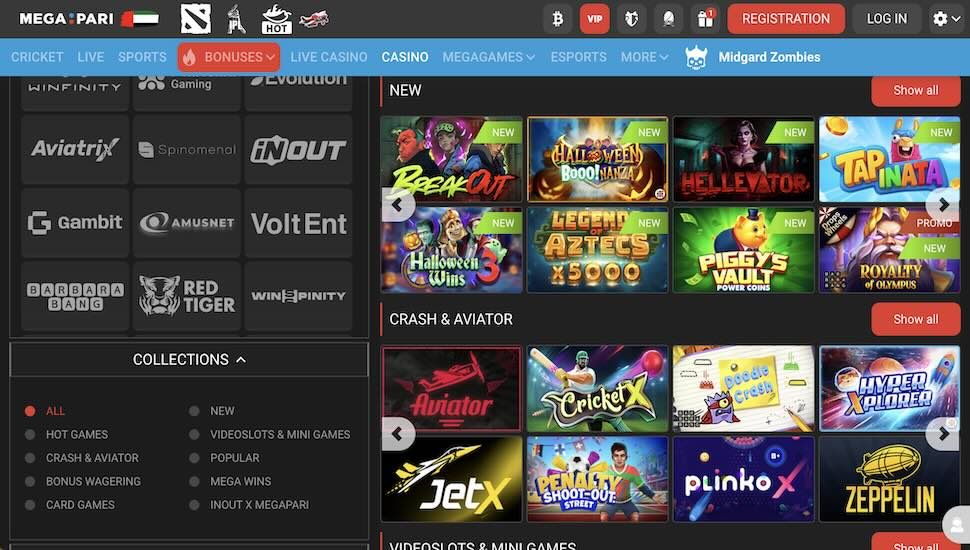Click the HOT games pot icon
Viewport: 970px width, 550px height.
276,19
